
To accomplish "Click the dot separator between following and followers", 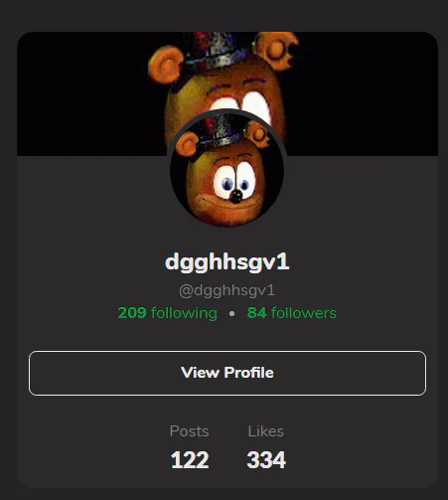I will click(231, 313).
